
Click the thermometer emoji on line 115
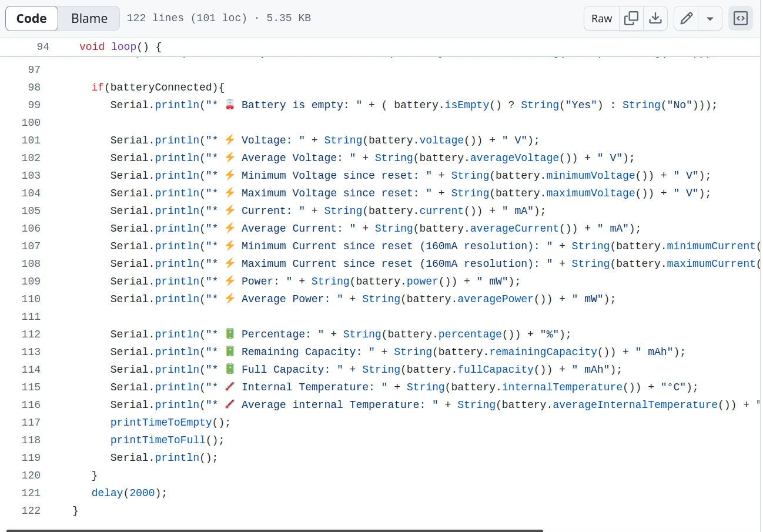tap(230, 387)
